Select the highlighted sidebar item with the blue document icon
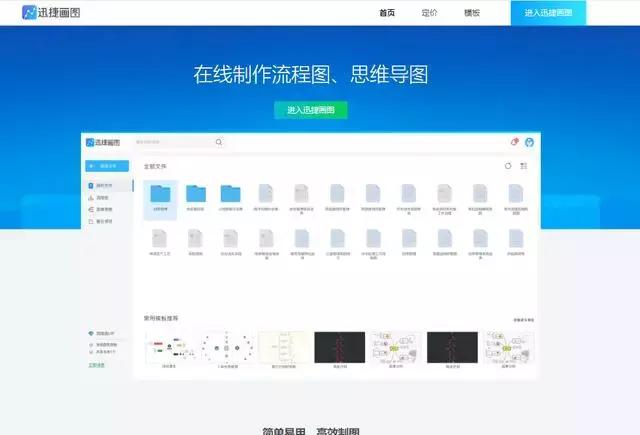This screenshot has width=640, height=435. [x=108, y=185]
